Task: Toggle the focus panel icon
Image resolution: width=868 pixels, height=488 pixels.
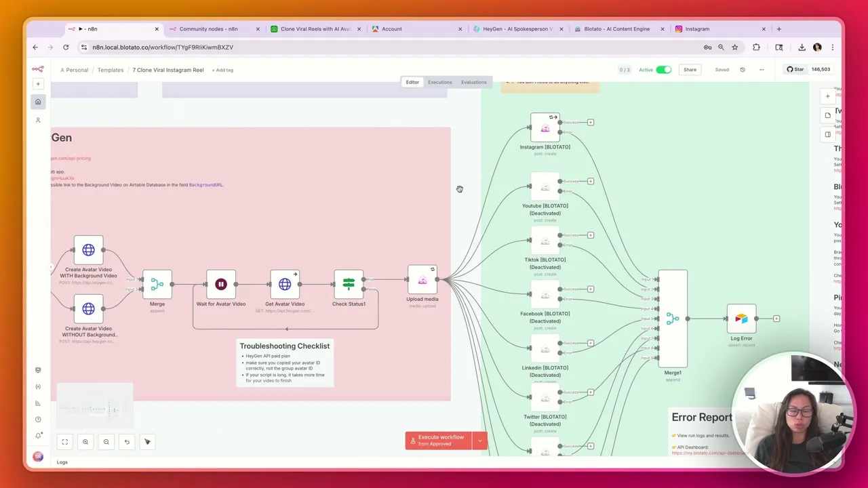Action: click(x=827, y=134)
